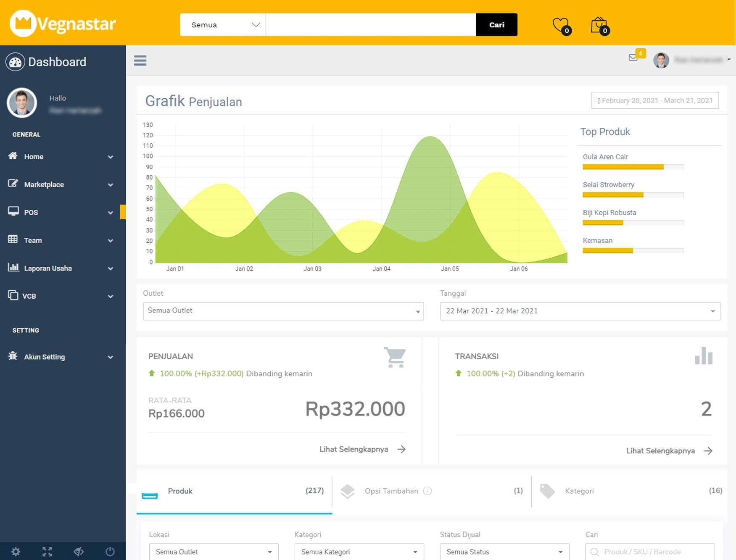Open the wishlist heart icon

pos(560,25)
